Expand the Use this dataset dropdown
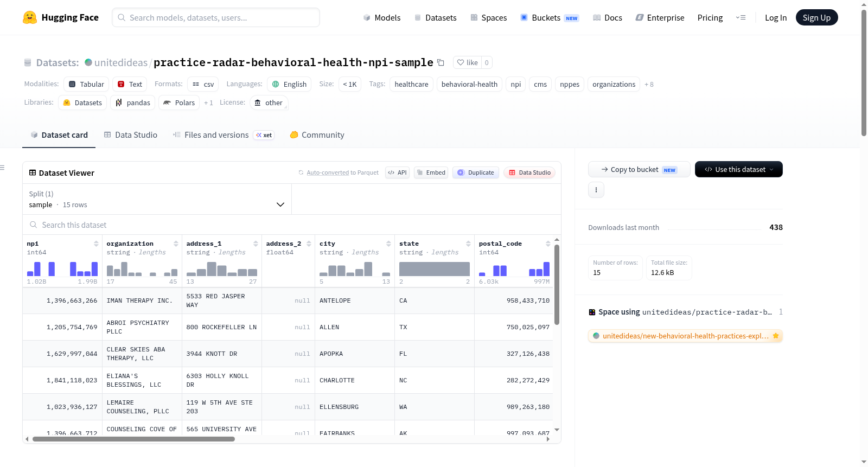 tap(739, 169)
